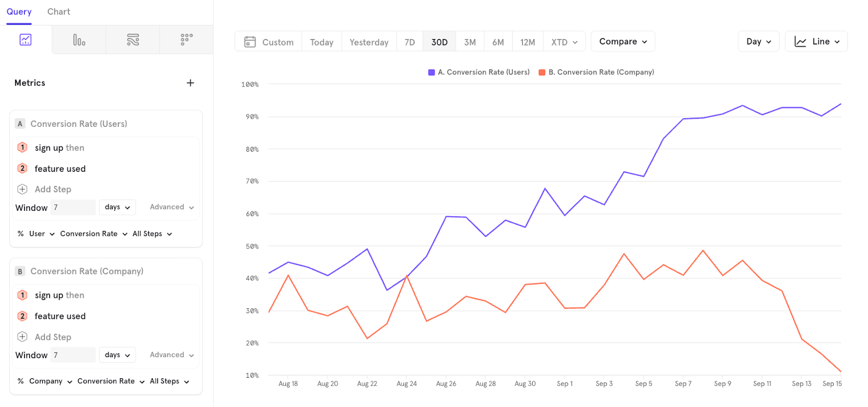This screenshot has height=407, width=868.
Task: Switch to the Query tab
Action: pos(19,12)
